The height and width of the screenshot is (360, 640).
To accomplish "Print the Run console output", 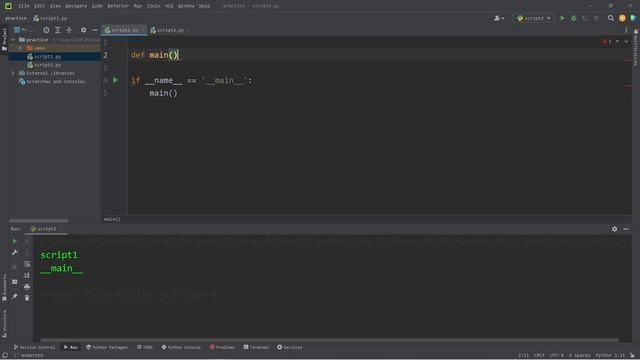I will click(x=27, y=287).
